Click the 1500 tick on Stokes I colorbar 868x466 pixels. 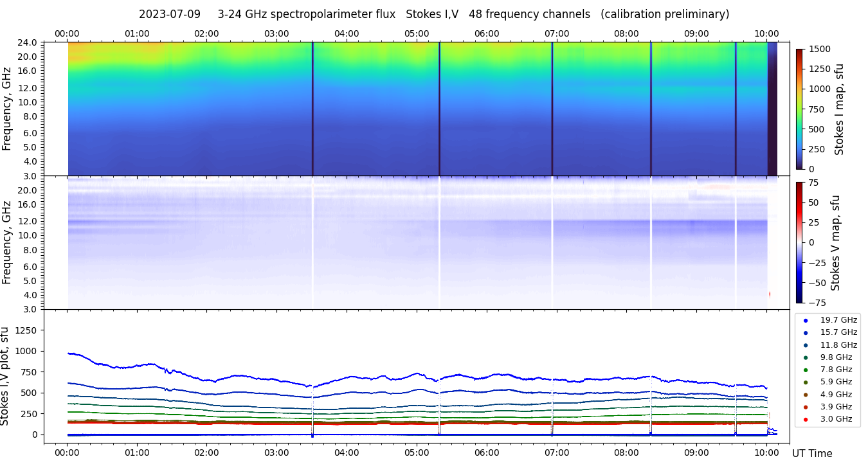(820, 49)
